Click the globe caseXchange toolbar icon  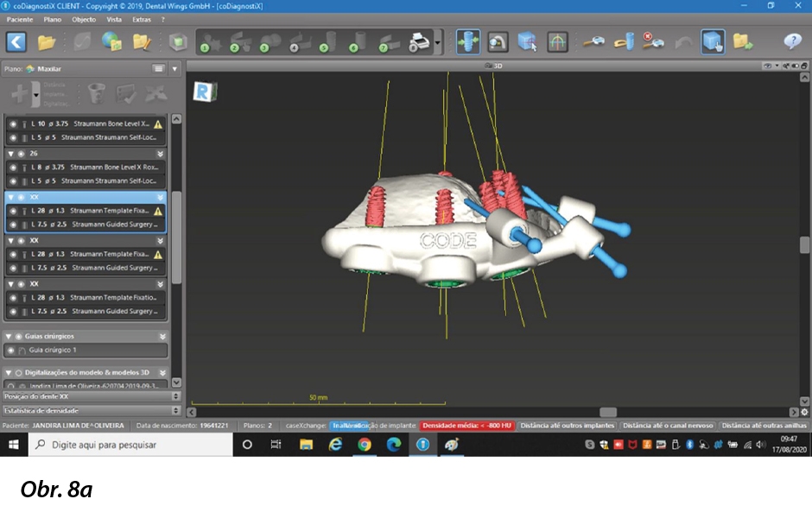(111, 42)
